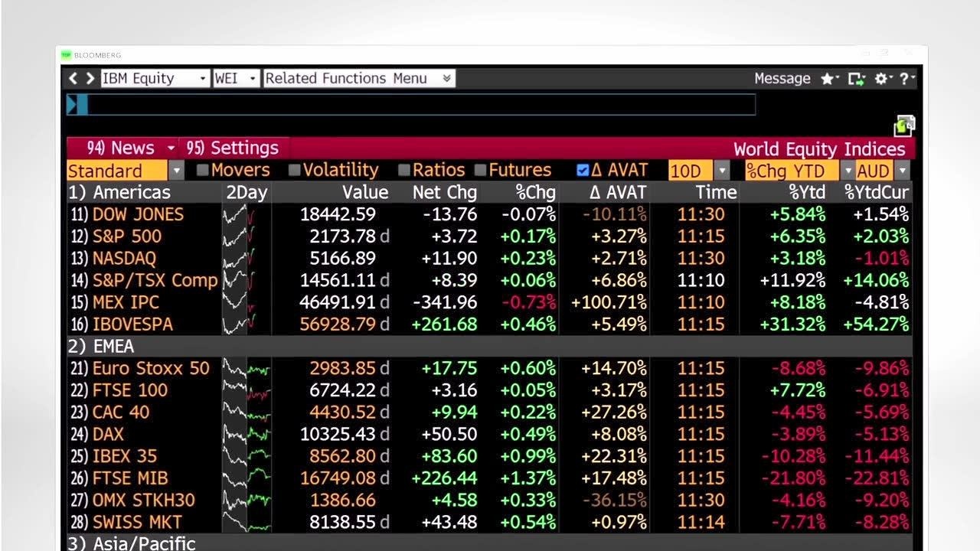The width and height of the screenshot is (980, 551).
Task: Open the help question mark menu
Action: click(905, 79)
